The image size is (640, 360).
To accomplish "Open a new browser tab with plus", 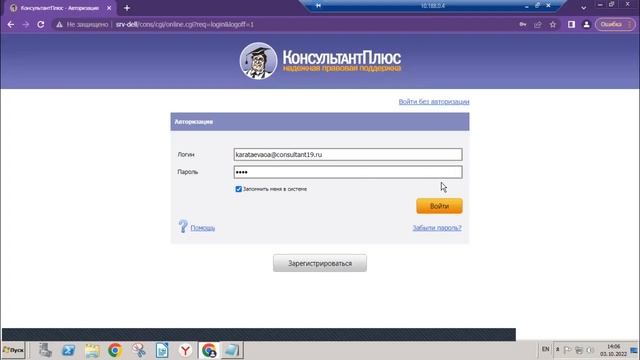I will [x=127, y=8].
